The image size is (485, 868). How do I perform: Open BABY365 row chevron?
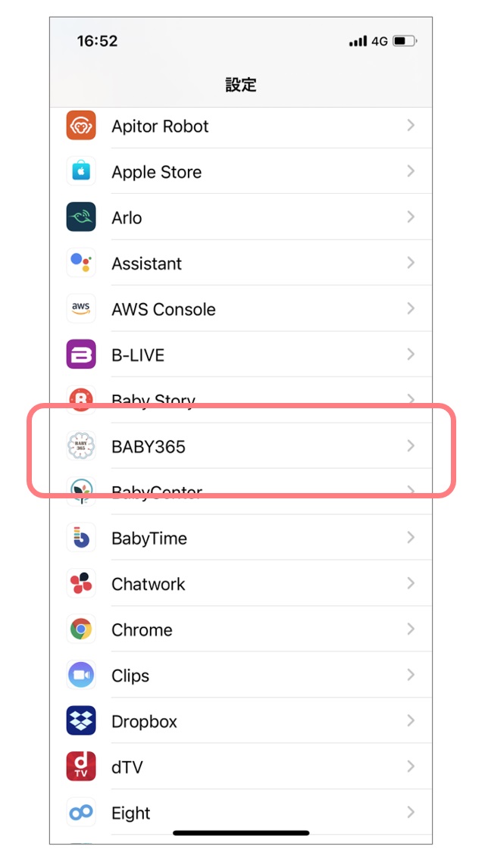point(411,446)
